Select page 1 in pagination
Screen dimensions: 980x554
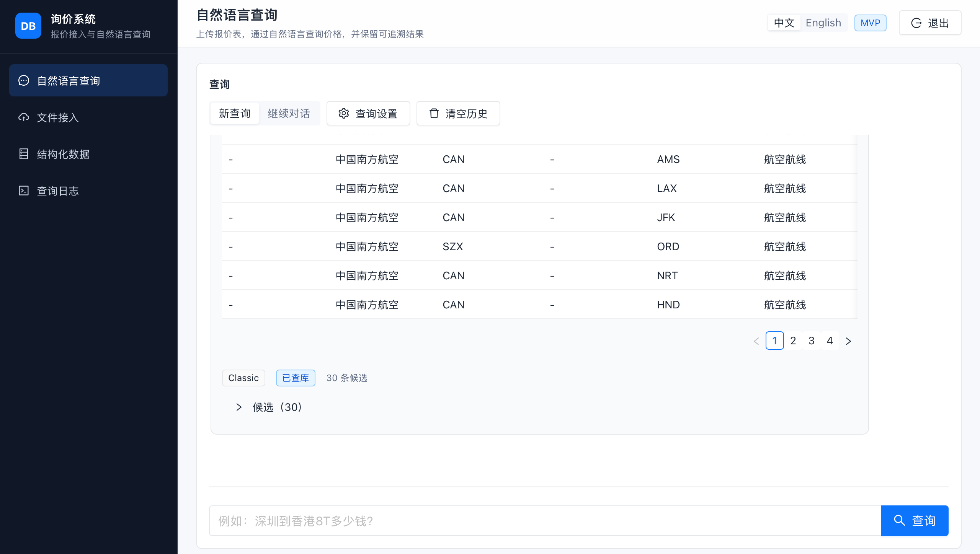point(775,341)
